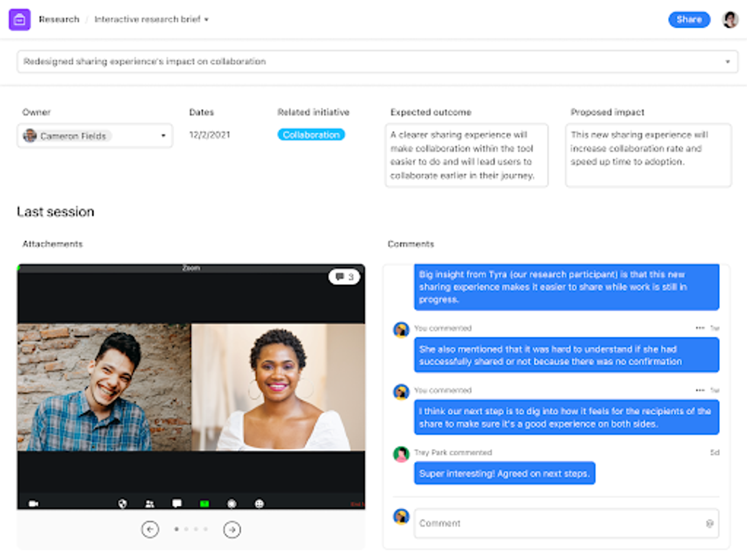This screenshot has height=560, width=747.
Task: Open the mention icon in the comment field
Action: point(710,524)
